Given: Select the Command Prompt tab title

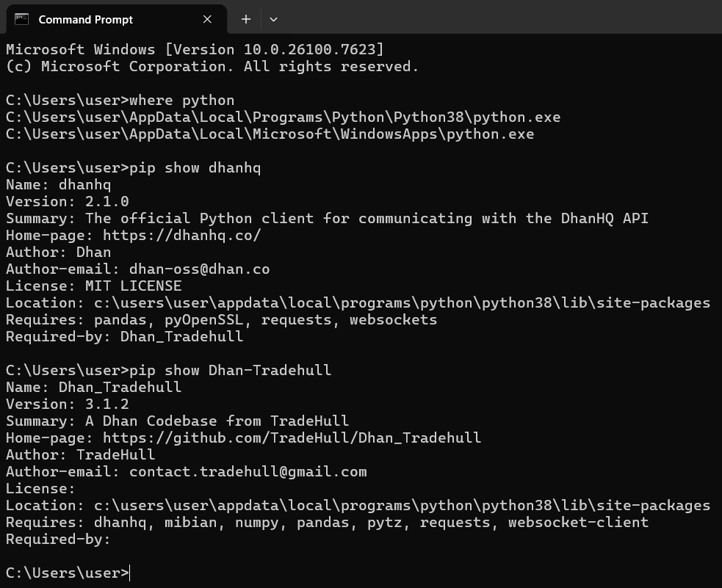Looking at the screenshot, I should pyautogui.click(x=85, y=19).
